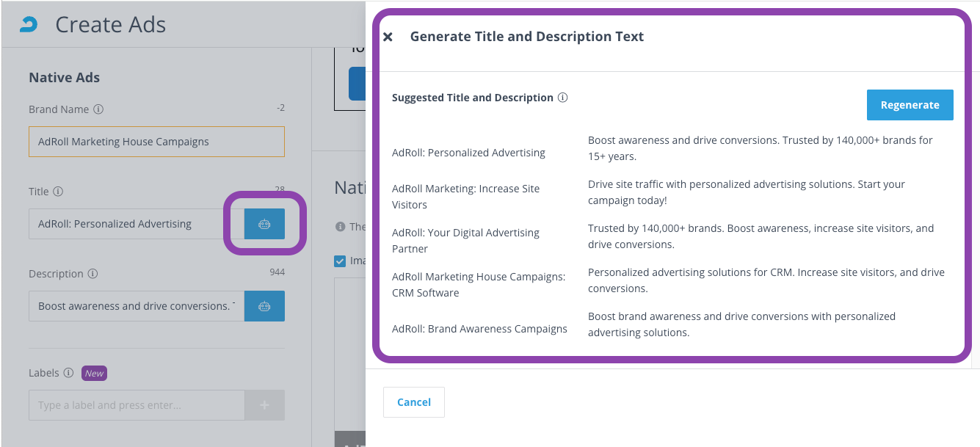This screenshot has width=980, height=447.
Task: Click the AI generate icon beside Description
Action: 264,306
